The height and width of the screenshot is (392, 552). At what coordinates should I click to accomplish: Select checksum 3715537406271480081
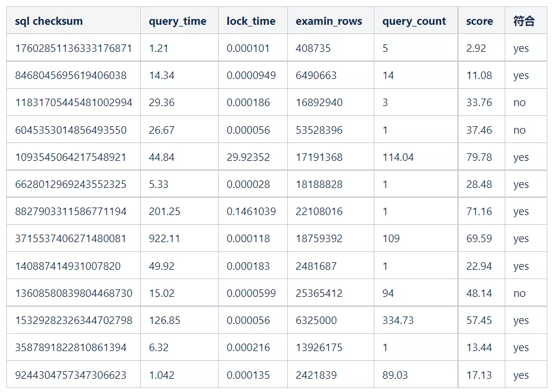70,239
